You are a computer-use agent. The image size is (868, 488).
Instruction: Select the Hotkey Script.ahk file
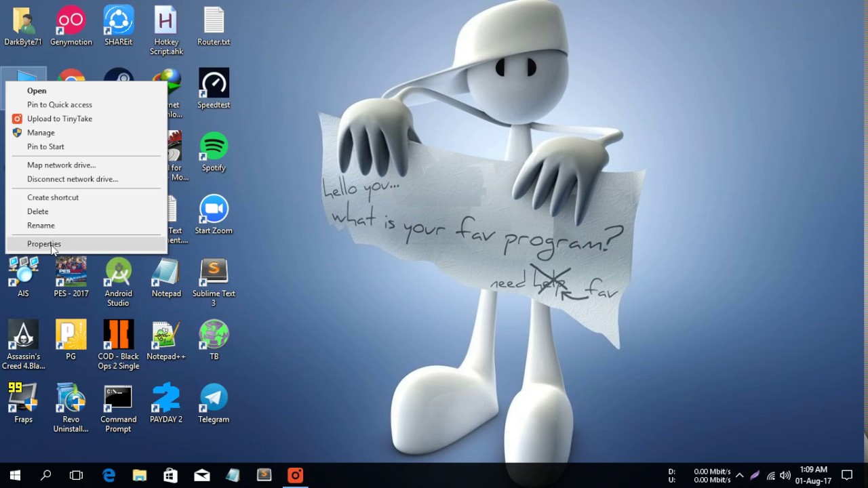point(166,31)
